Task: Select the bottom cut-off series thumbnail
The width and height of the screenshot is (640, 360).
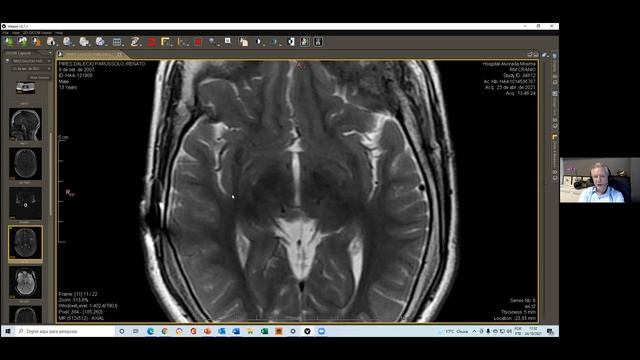Action: click(25, 314)
